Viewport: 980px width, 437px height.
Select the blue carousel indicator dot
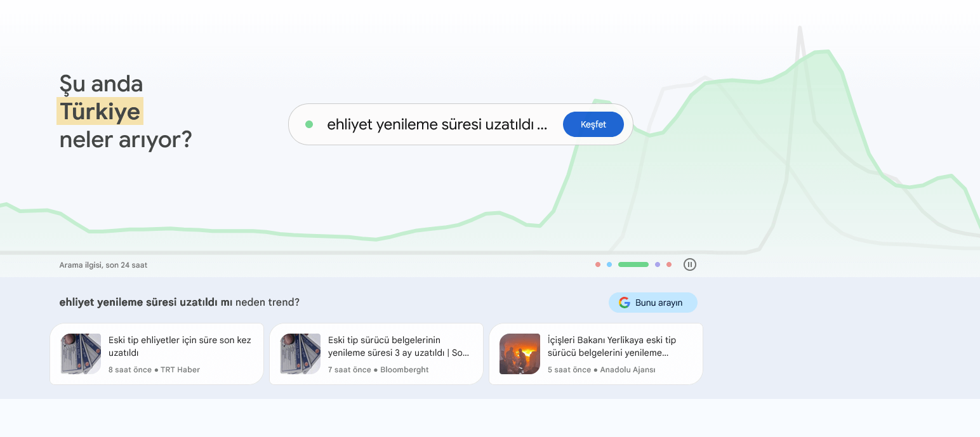(x=609, y=264)
